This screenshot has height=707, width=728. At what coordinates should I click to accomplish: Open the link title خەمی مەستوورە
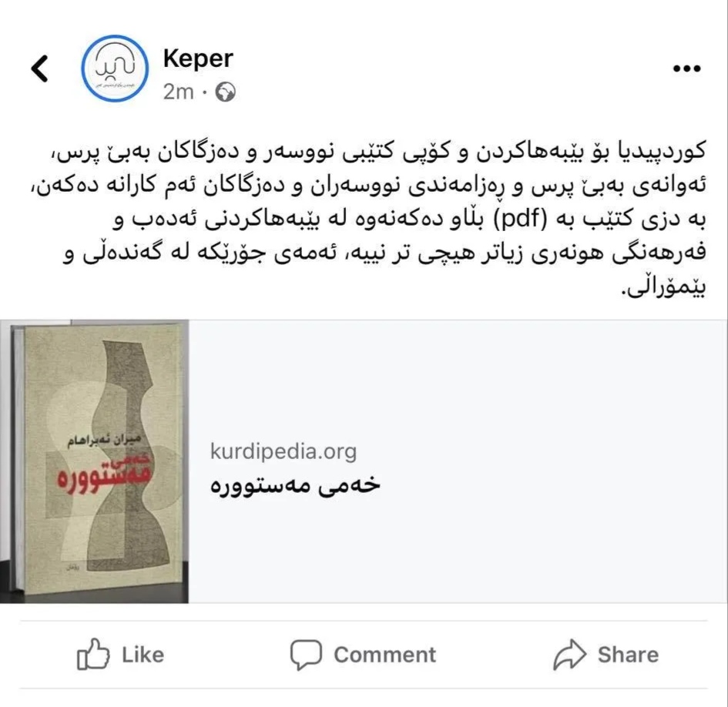click(x=295, y=486)
